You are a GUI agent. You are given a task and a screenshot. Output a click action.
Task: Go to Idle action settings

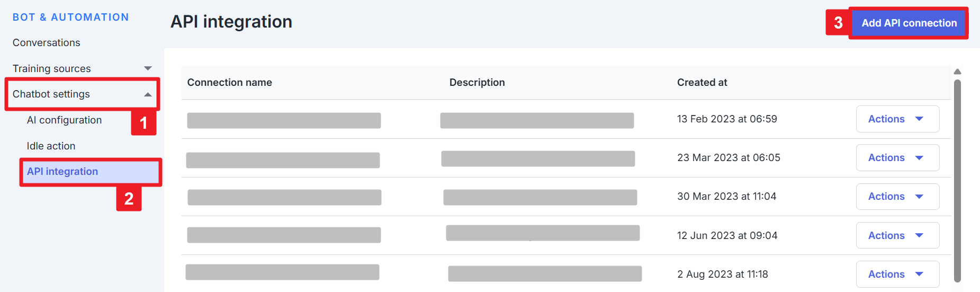(51, 146)
